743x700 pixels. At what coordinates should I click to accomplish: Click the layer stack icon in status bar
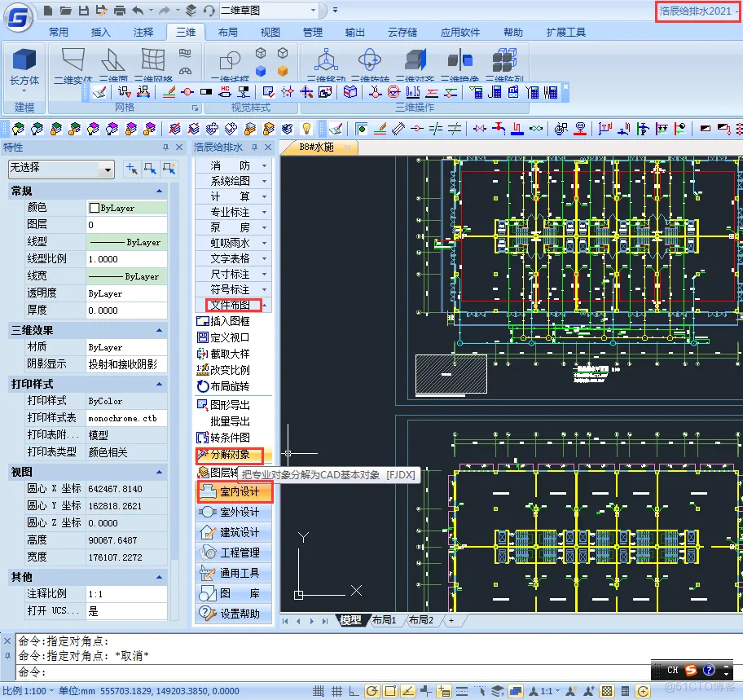pos(497,691)
